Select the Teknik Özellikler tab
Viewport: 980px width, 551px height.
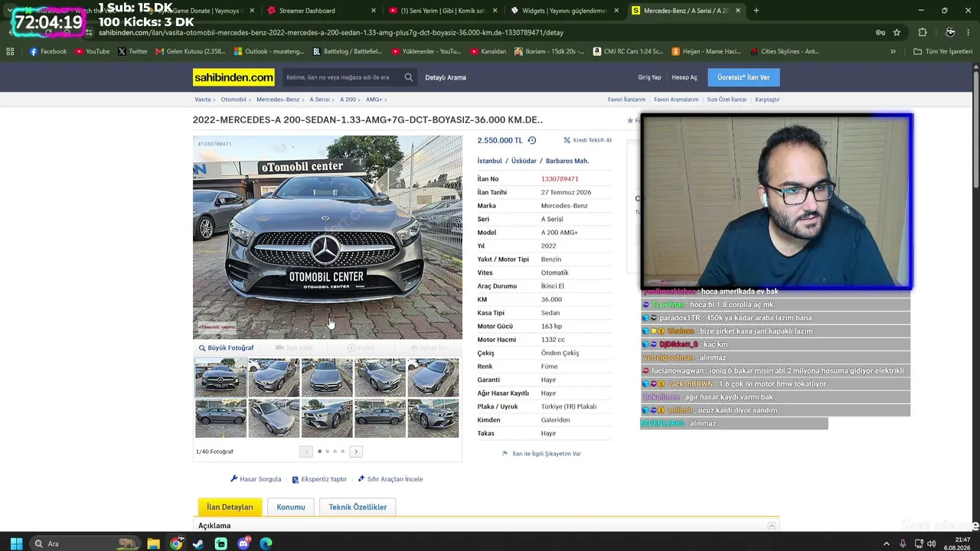tap(358, 507)
